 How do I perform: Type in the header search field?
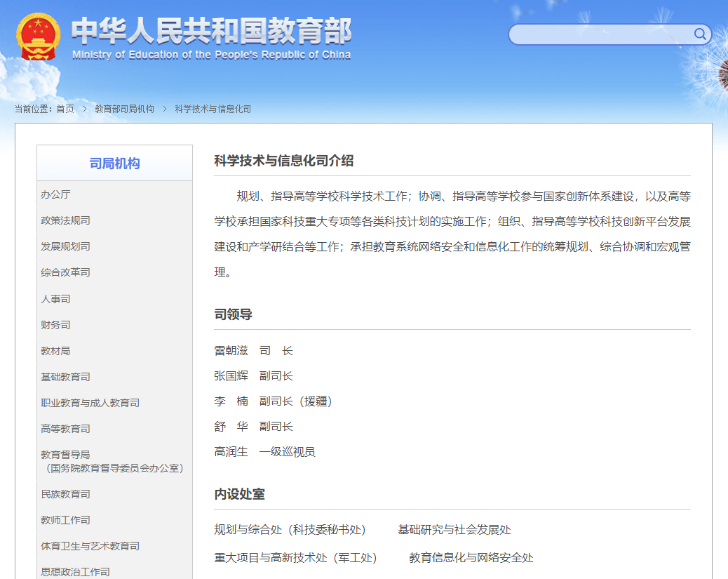(600, 34)
